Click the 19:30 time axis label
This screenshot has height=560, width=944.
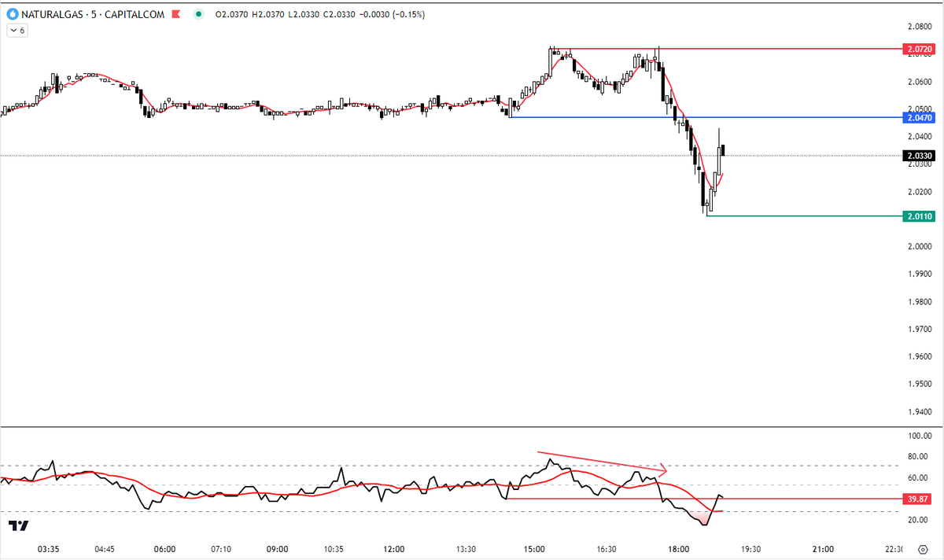click(x=750, y=550)
